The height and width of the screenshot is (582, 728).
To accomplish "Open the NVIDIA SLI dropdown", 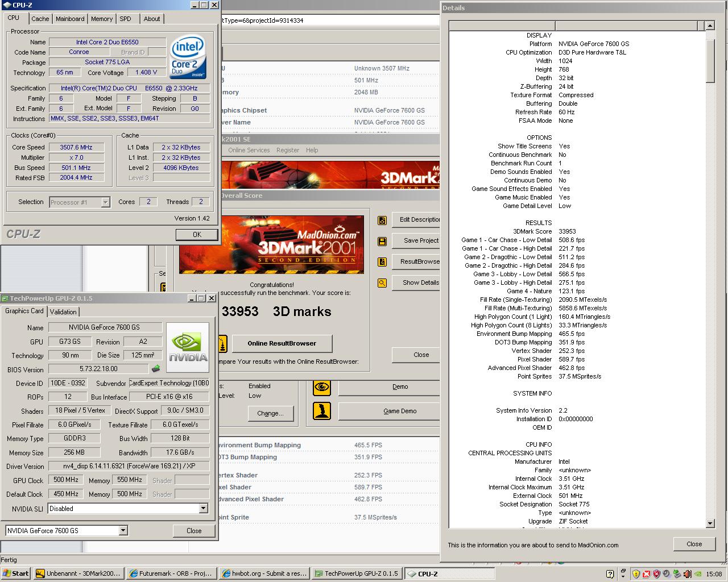I will click(x=203, y=509).
